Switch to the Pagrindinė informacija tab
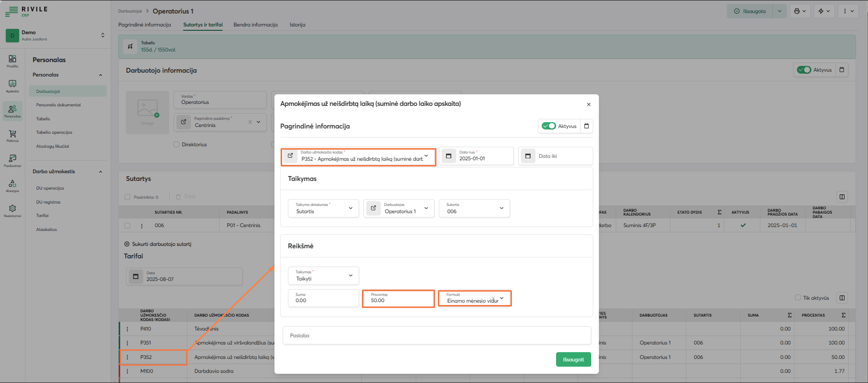868x383 pixels. coord(145,25)
